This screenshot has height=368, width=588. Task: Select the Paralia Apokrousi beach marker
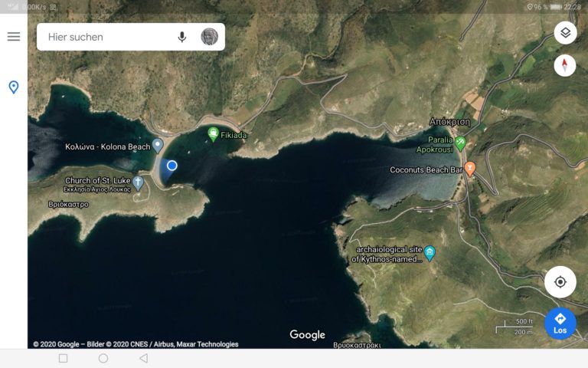click(460, 143)
